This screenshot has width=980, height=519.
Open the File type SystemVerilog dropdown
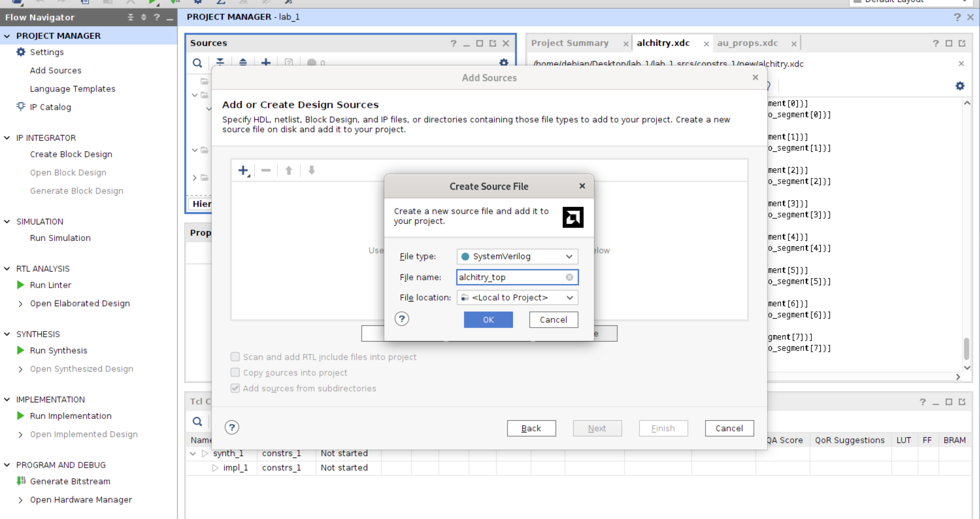[x=517, y=256]
